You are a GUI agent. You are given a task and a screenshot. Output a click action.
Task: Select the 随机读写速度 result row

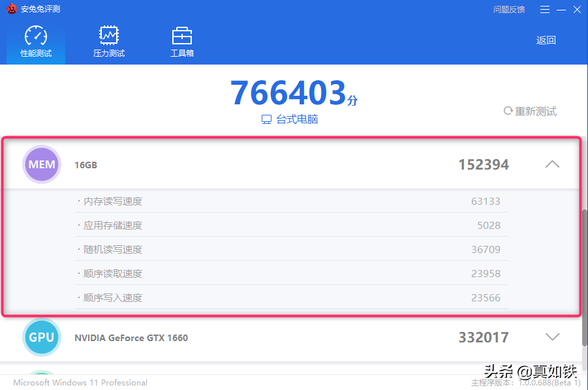pyautogui.click(x=291, y=250)
